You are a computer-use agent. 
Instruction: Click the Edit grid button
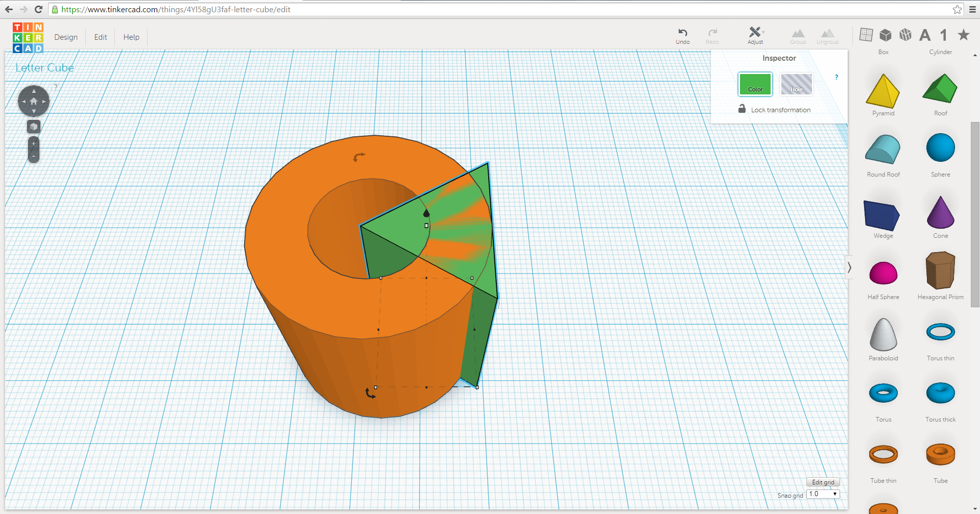[x=822, y=482]
